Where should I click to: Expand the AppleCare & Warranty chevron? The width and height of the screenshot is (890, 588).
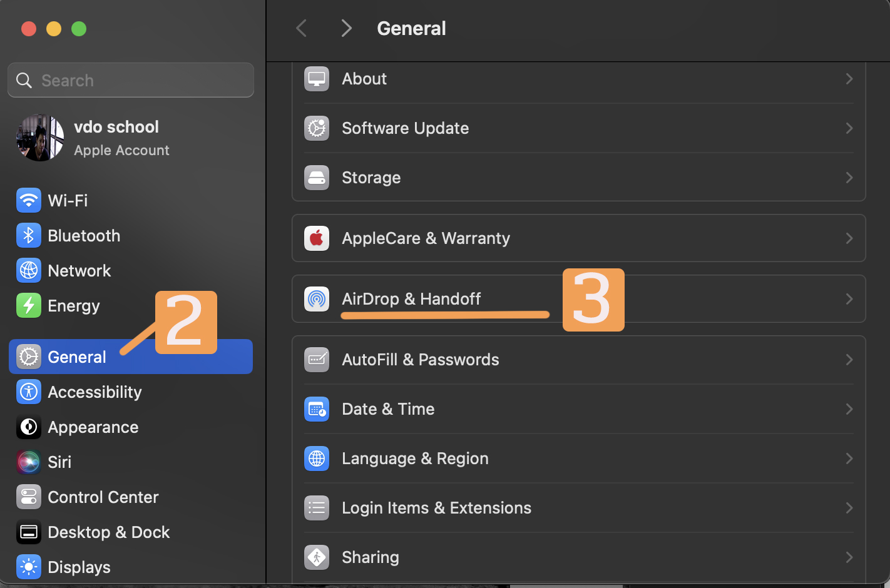point(849,238)
